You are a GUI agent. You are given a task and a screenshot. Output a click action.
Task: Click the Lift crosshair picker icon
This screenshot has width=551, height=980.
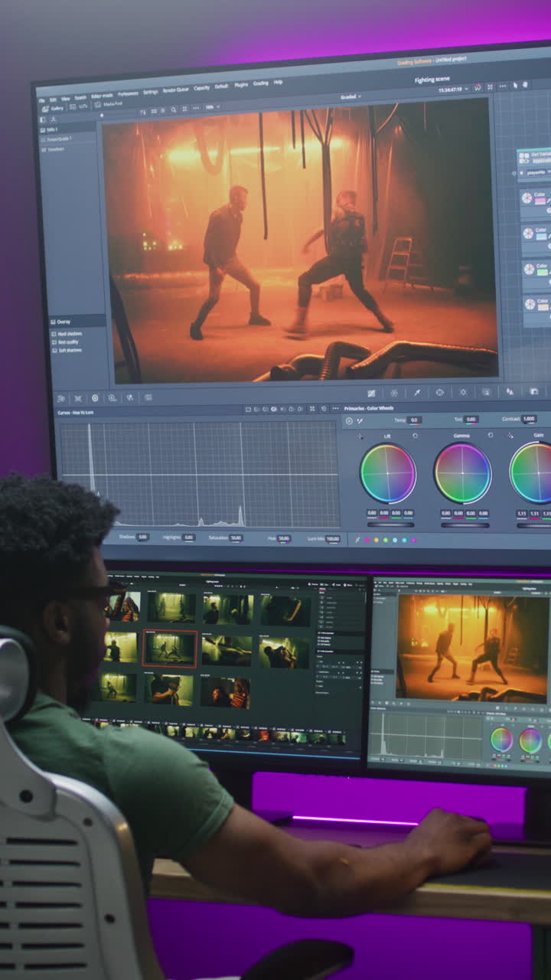pos(360,436)
